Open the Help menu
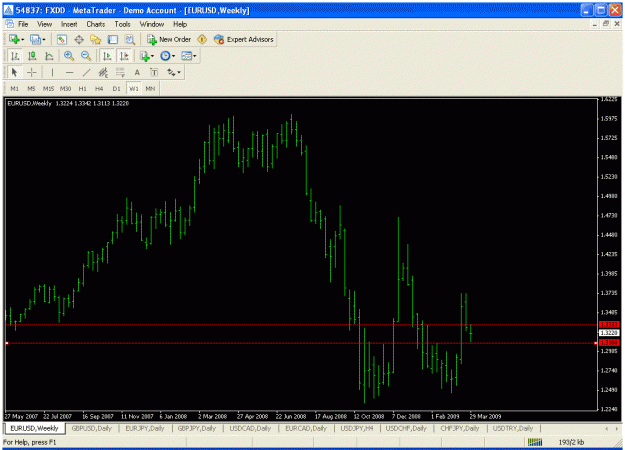This screenshot has height=450, width=625. (x=180, y=24)
